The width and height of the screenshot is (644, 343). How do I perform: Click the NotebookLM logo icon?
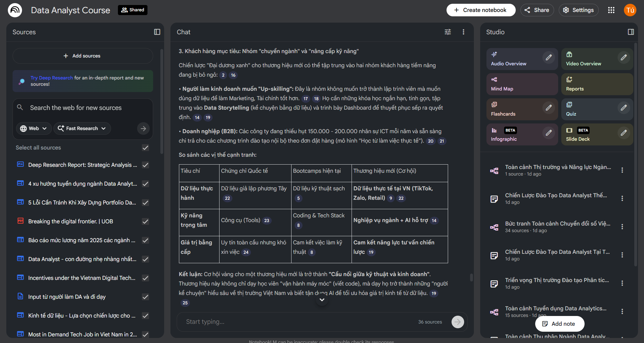pos(15,10)
